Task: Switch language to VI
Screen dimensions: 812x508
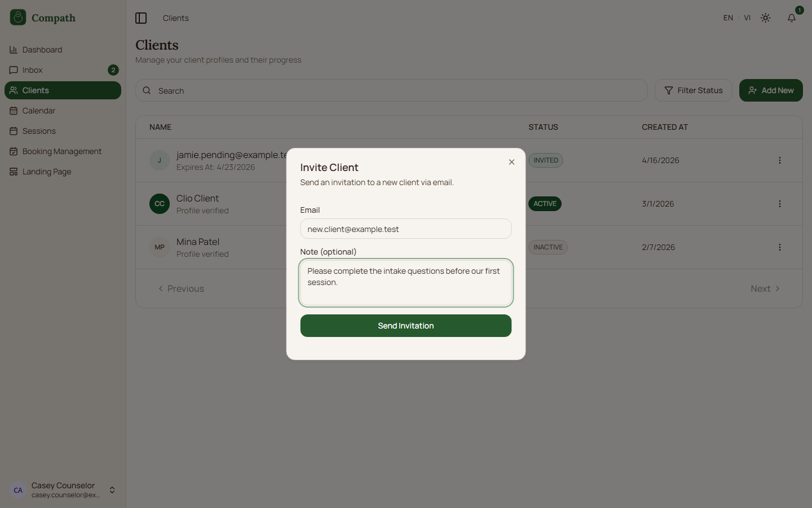Action: 747,18
